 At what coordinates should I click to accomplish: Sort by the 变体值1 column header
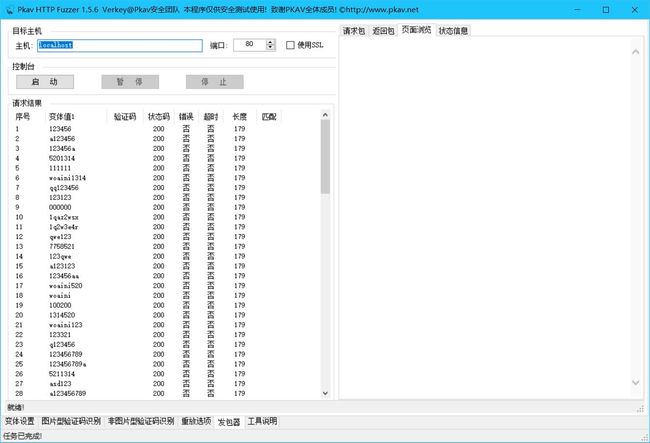pos(76,116)
